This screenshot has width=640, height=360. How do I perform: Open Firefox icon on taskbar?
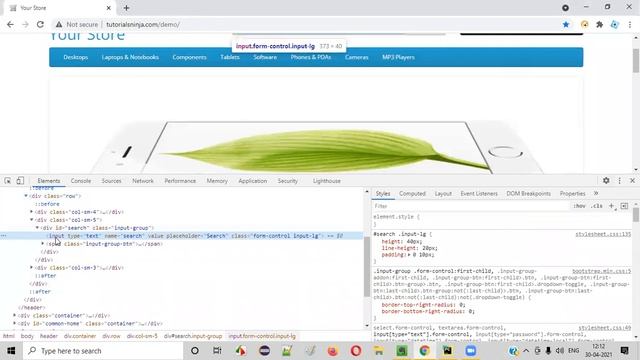pyautogui.click(x=333, y=351)
